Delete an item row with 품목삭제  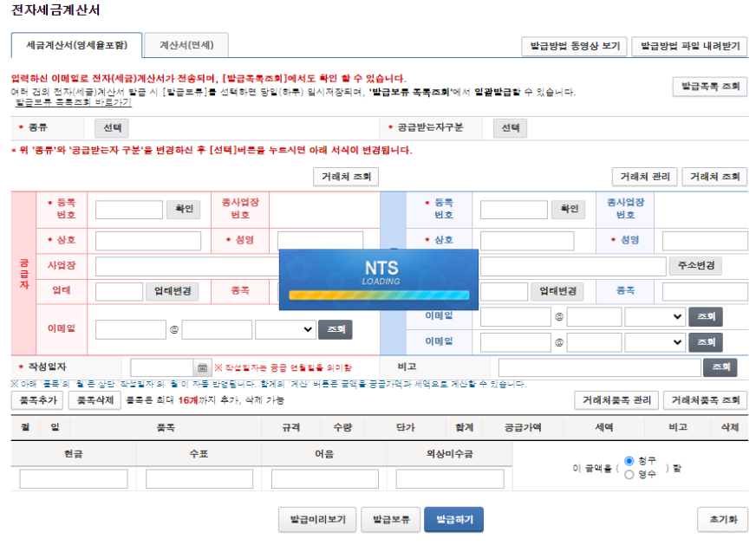click(91, 401)
